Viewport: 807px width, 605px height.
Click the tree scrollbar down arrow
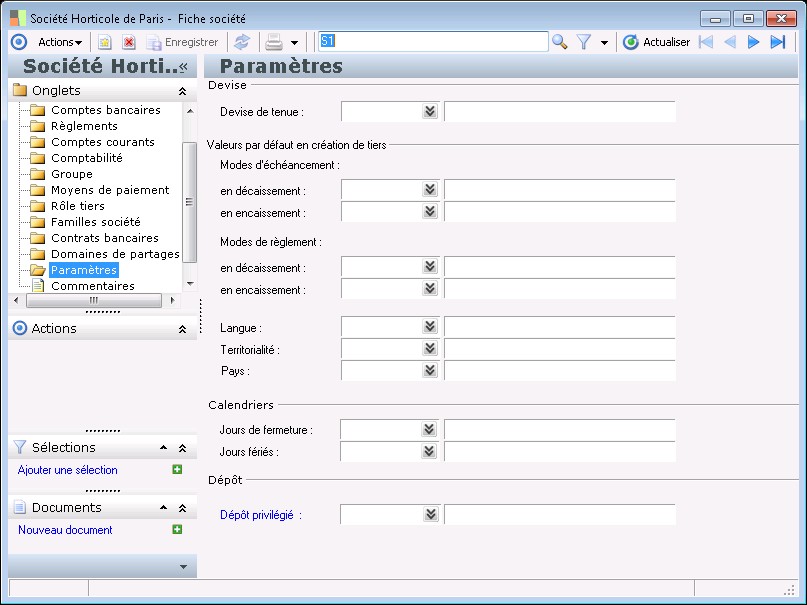point(190,283)
